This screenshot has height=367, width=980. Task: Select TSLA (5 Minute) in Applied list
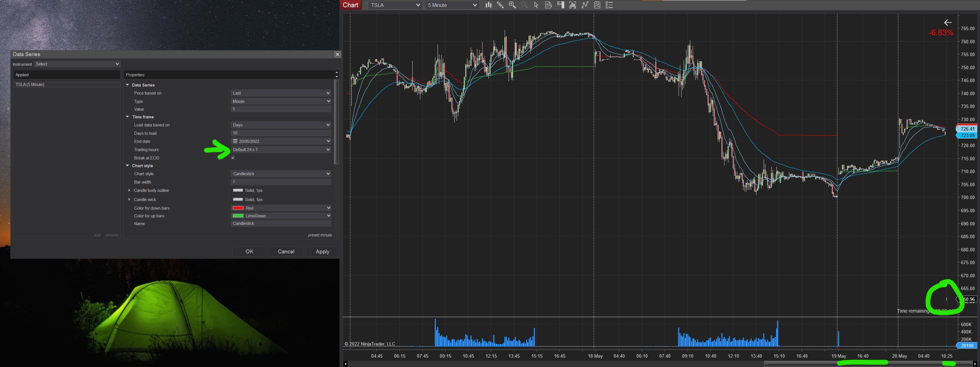67,84
